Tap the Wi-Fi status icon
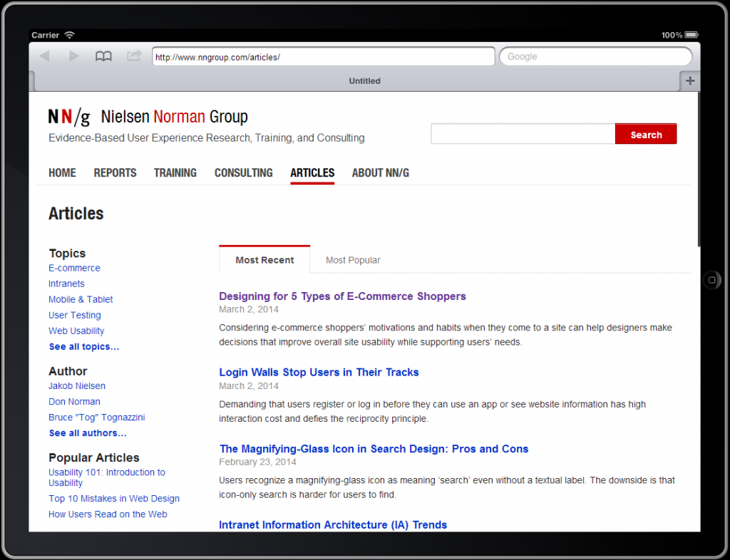 pyautogui.click(x=69, y=35)
